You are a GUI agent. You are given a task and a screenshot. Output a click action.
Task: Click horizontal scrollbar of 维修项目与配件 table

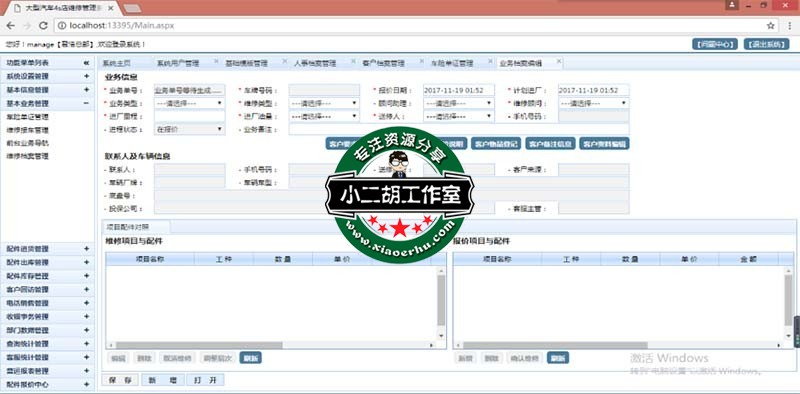coord(271,346)
